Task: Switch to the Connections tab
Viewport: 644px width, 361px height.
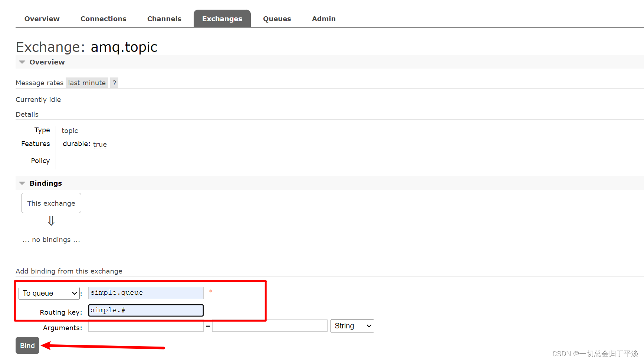Action: point(103,19)
